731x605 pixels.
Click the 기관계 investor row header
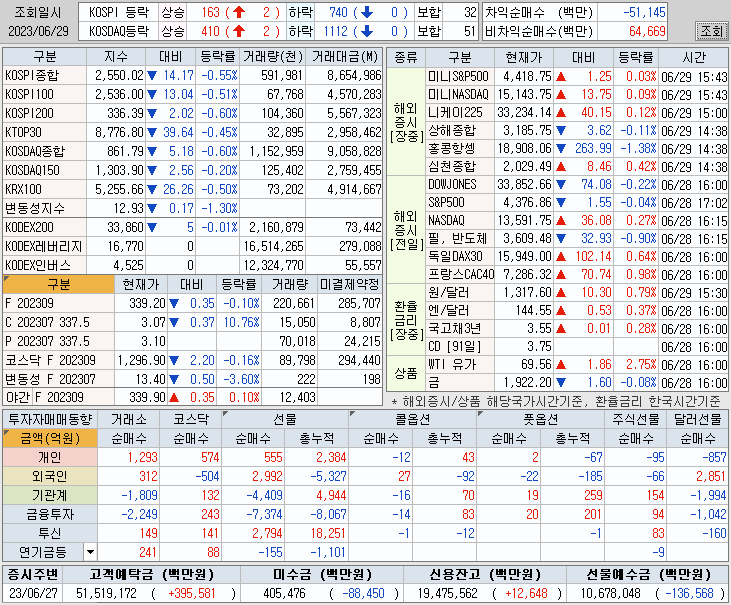[x=50, y=495]
